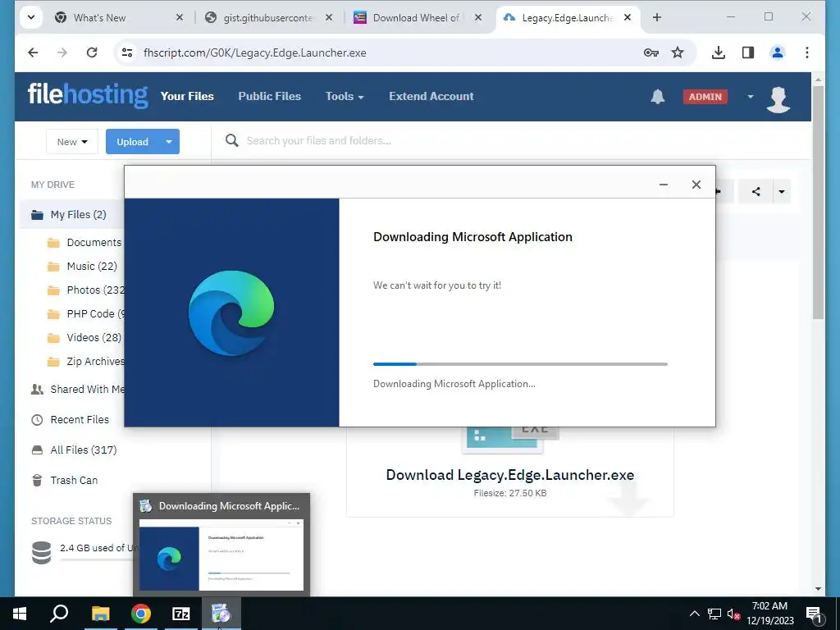Open a new browser tab

[657, 17]
